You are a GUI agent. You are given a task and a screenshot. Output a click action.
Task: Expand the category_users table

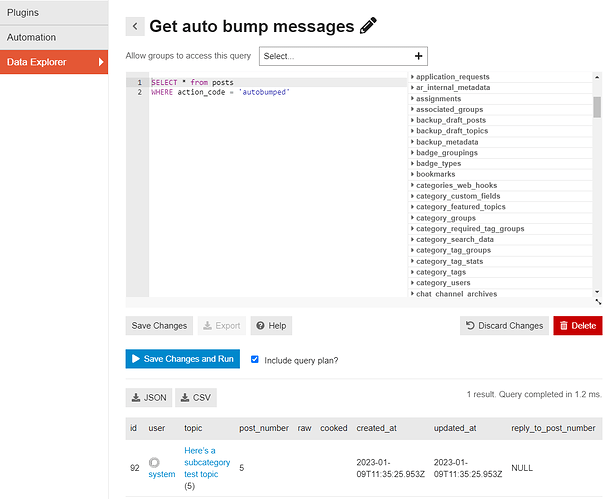(x=500, y=283)
